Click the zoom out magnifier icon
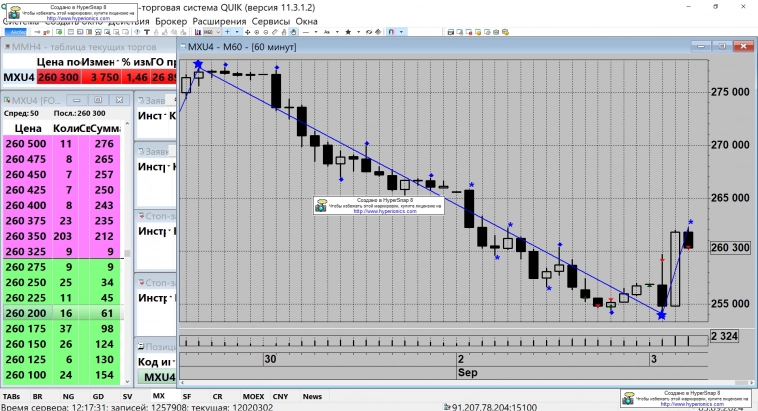The width and height of the screenshot is (758, 411). pos(266,32)
